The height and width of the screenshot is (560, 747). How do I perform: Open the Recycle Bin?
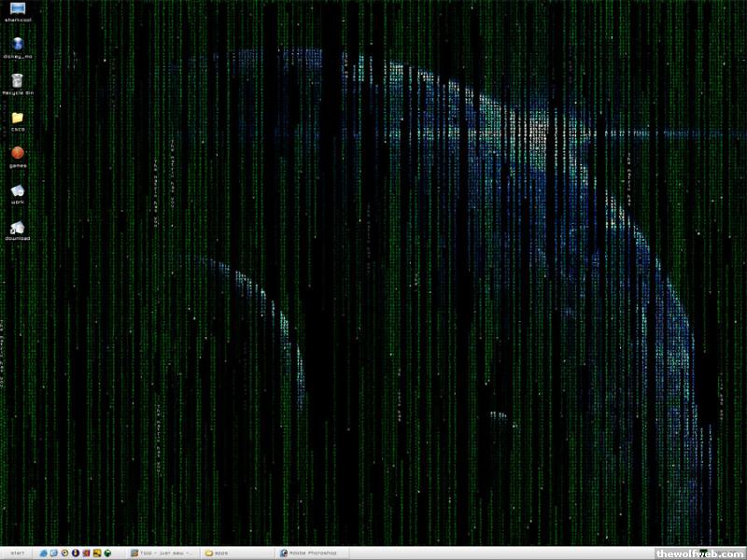[x=18, y=81]
